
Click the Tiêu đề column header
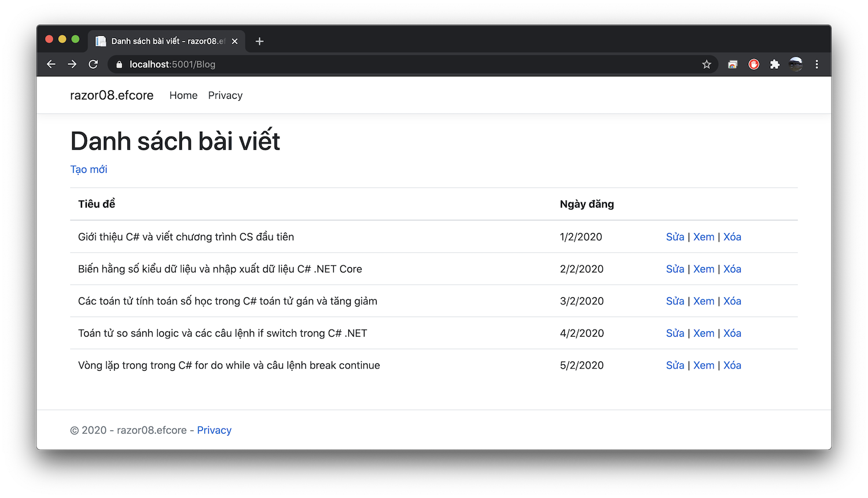point(97,204)
